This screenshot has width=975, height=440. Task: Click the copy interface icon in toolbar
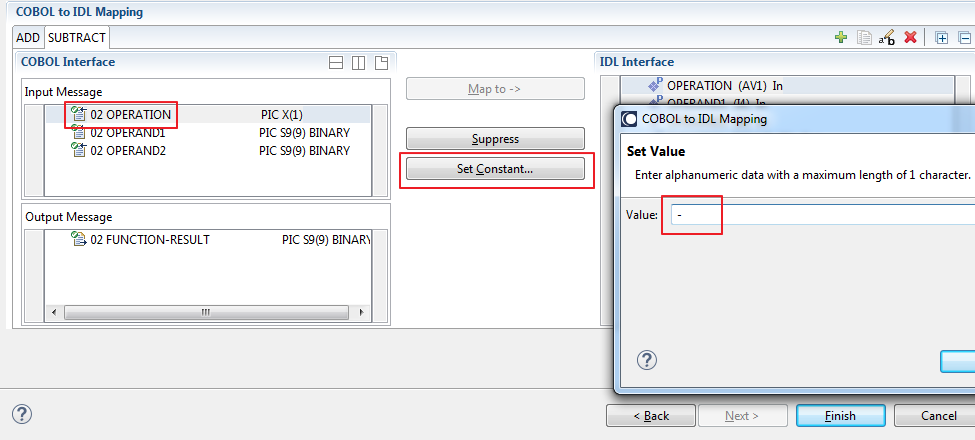(x=864, y=38)
